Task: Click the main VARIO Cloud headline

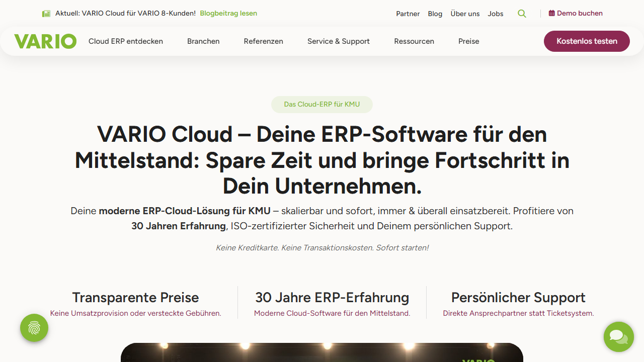Action: click(322, 160)
